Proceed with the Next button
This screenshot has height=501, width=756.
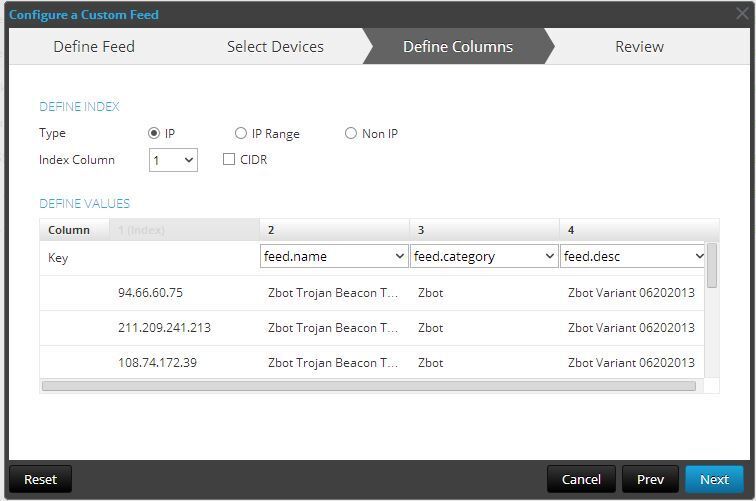pos(714,479)
